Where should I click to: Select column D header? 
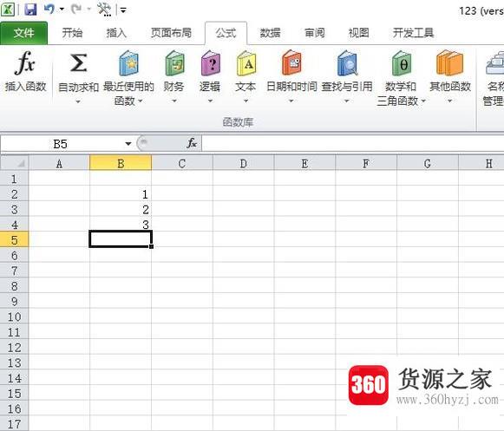pos(243,164)
